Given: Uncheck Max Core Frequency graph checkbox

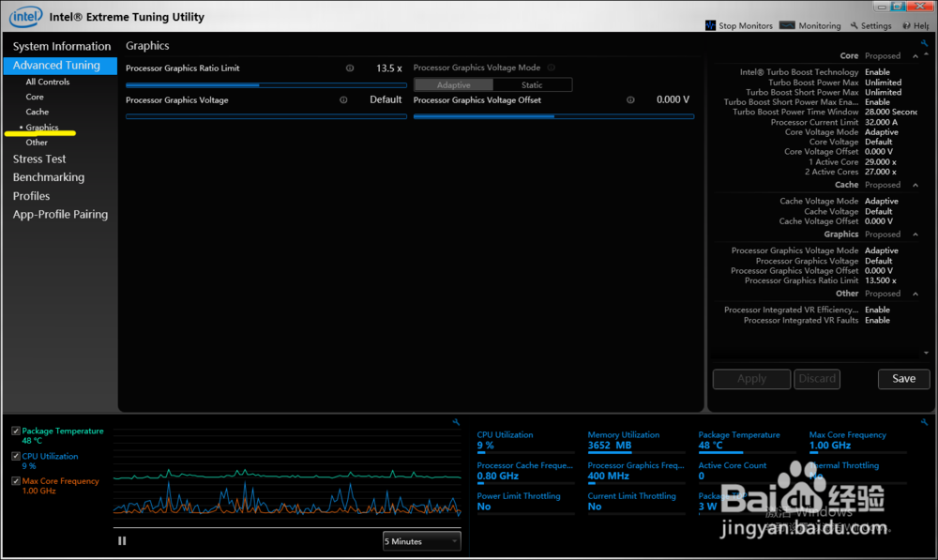Looking at the screenshot, I should pyautogui.click(x=16, y=481).
